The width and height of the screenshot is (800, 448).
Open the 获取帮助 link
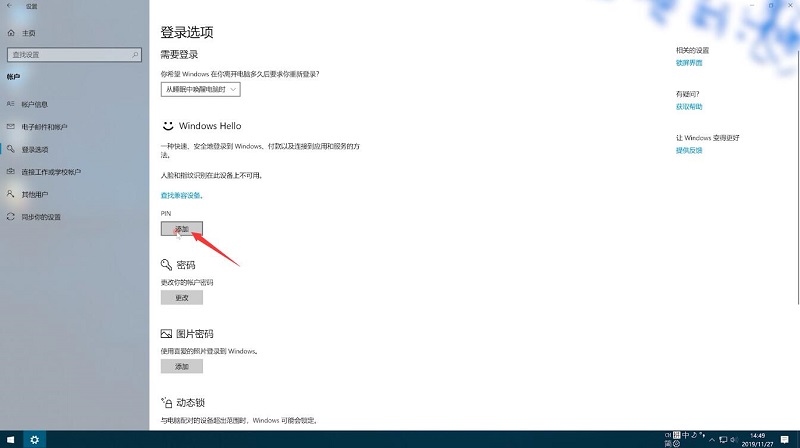689,107
